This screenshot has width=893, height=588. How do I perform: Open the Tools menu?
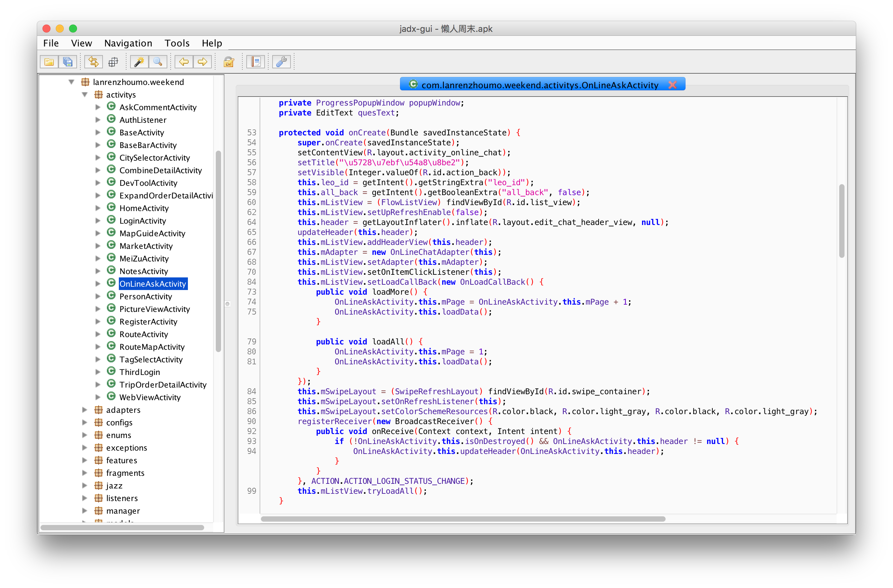(177, 43)
